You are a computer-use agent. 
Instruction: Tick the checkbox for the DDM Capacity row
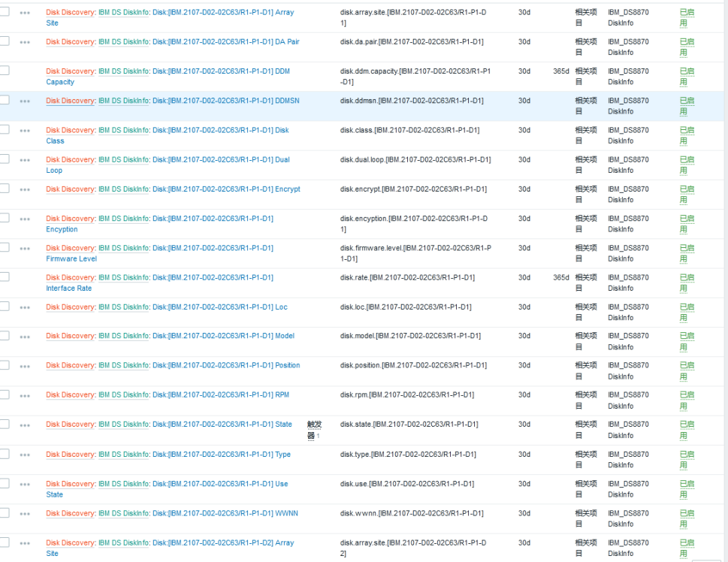[5, 70]
